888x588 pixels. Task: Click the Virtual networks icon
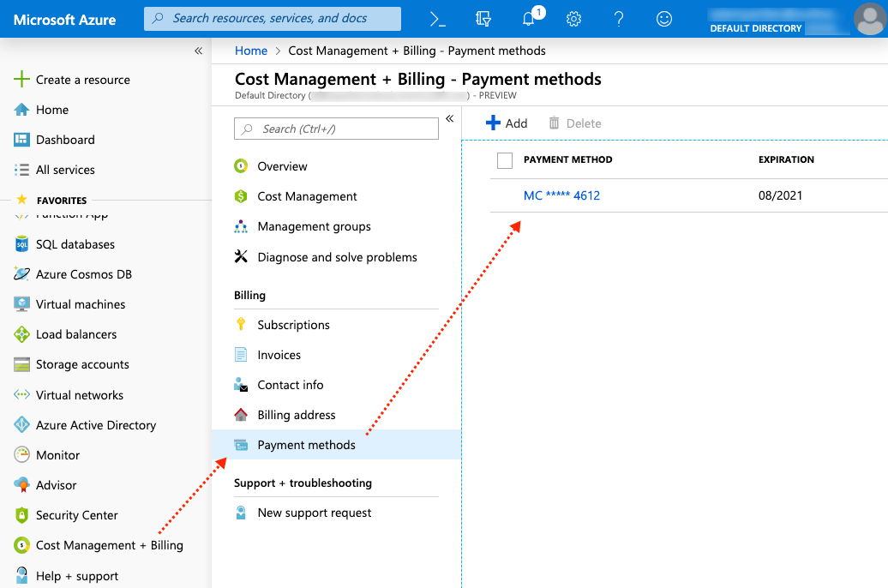[x=21, y=395]
